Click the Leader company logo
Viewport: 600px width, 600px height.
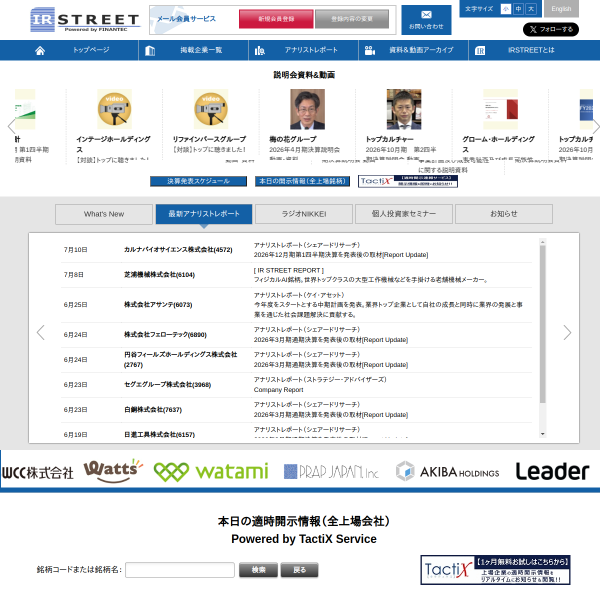click(552, 471)
